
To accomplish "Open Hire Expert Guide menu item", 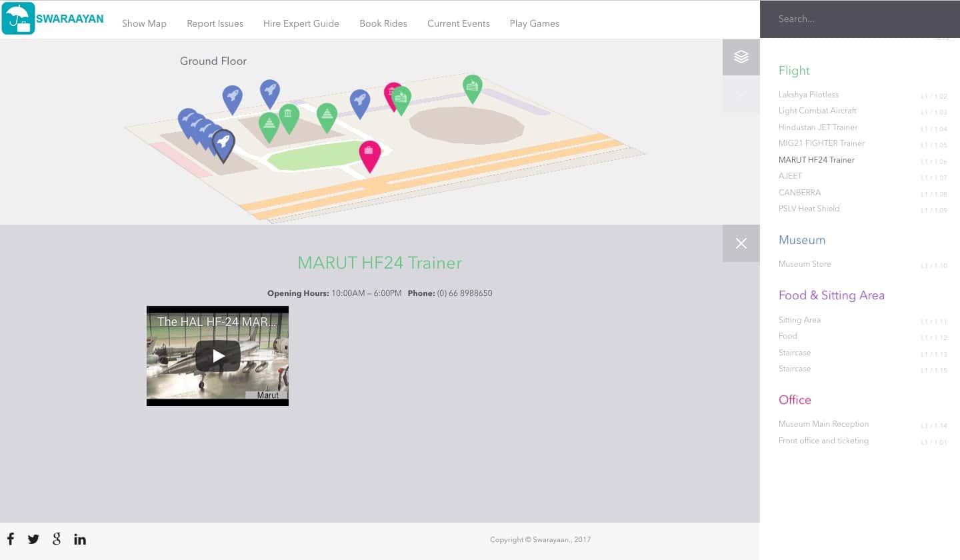I will [x=301, y=23].
